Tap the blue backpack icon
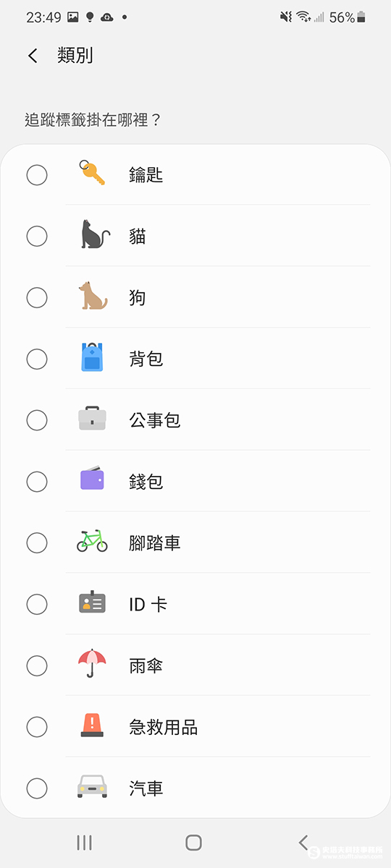Screen dimensions: 391x868 (x=92, y=357)
